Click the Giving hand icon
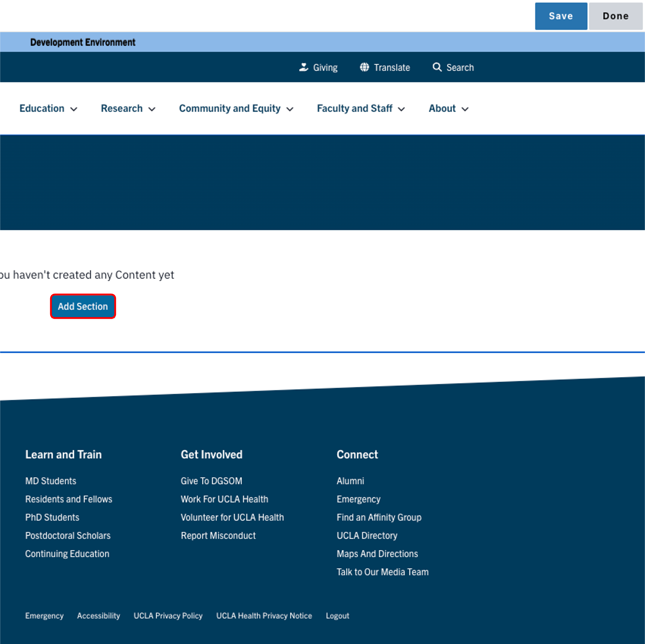Image resolution: width=645 pixels, height=644 pixels. click(303, 67)
